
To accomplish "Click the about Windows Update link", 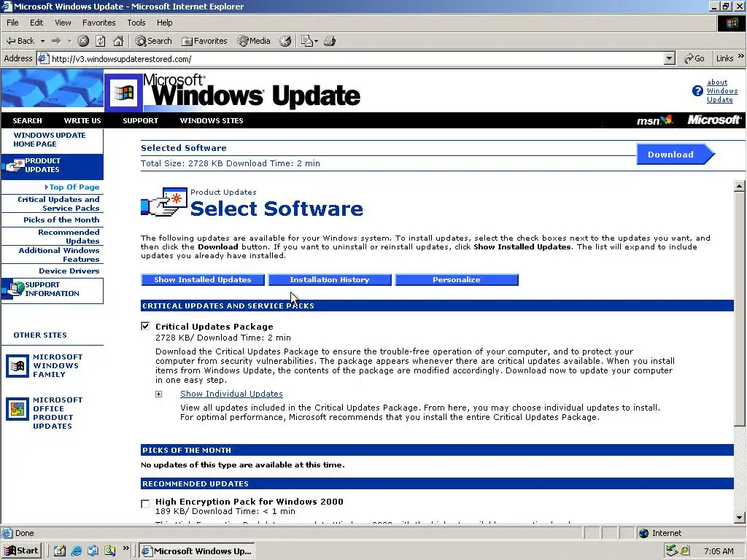I will [x=721, y=91].
